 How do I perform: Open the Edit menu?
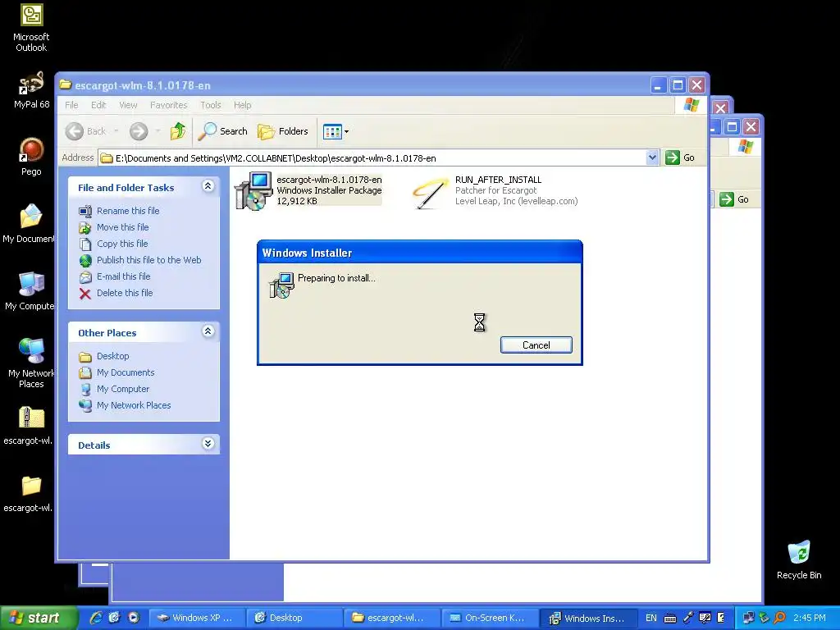point(98,105)
